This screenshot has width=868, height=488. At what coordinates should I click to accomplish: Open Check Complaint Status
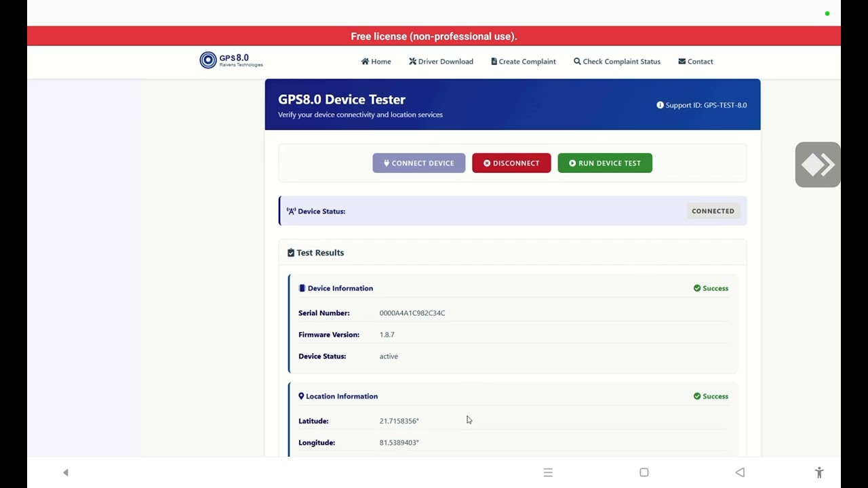coord(616,62)
